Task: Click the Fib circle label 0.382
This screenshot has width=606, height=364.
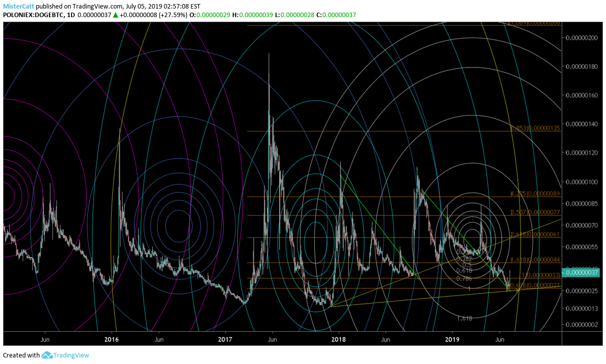Action: click(x=464, y=258)
